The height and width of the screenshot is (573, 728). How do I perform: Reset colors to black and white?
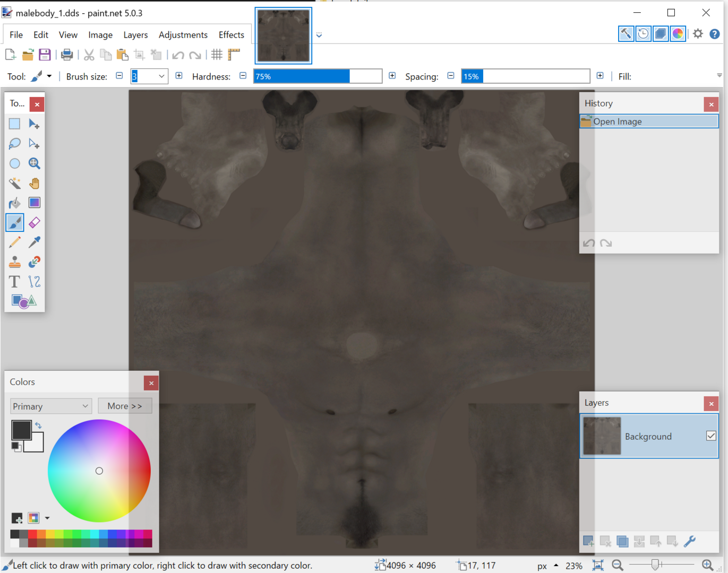[x=16, y=447]
